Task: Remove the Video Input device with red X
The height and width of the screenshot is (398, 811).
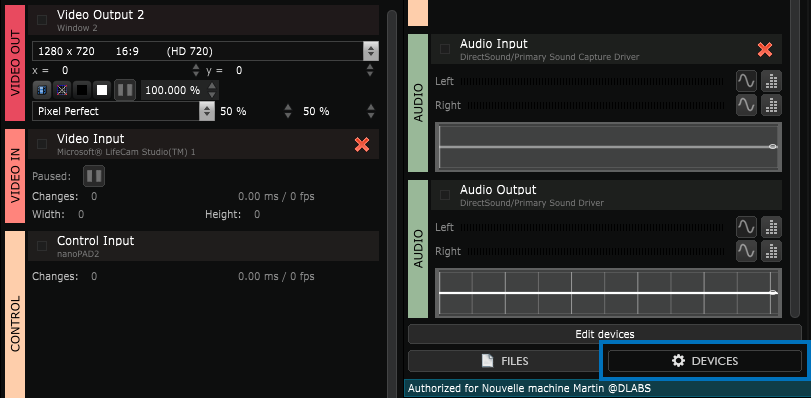Action: 362,144
